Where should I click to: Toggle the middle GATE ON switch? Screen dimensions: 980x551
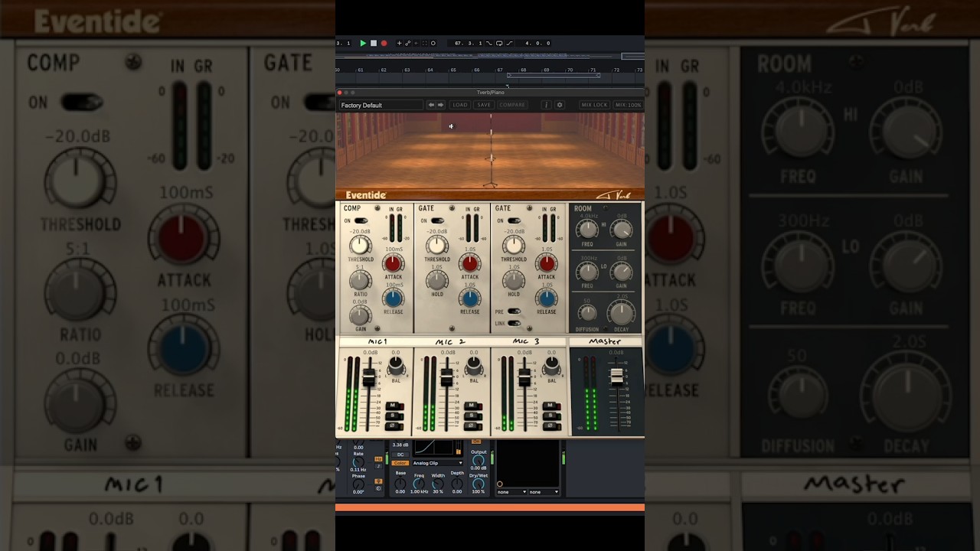pyautogui.click(x=438, y=220)
